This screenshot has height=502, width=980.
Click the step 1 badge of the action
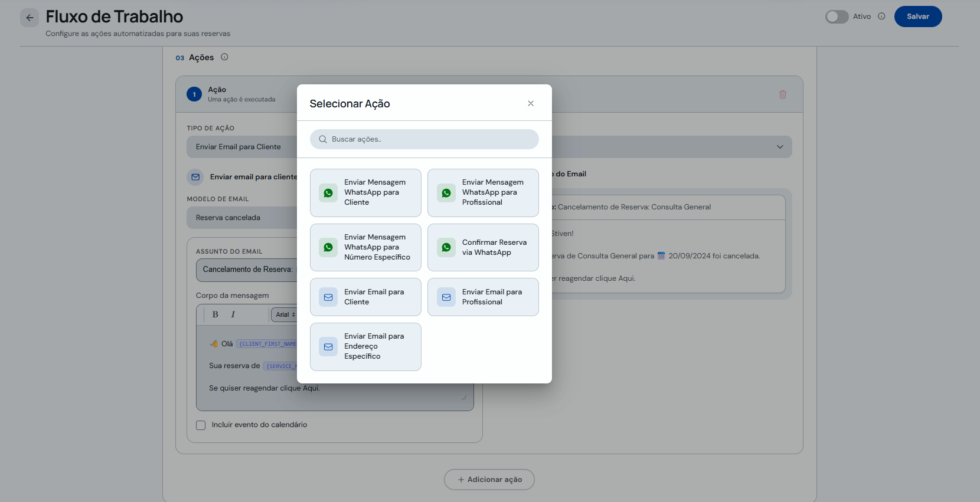(x=194, y=94)
